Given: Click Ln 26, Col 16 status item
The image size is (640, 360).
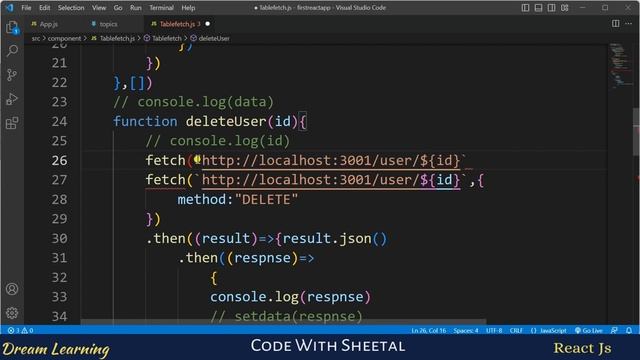Looking at the screenshot, I should pos(428,330).
